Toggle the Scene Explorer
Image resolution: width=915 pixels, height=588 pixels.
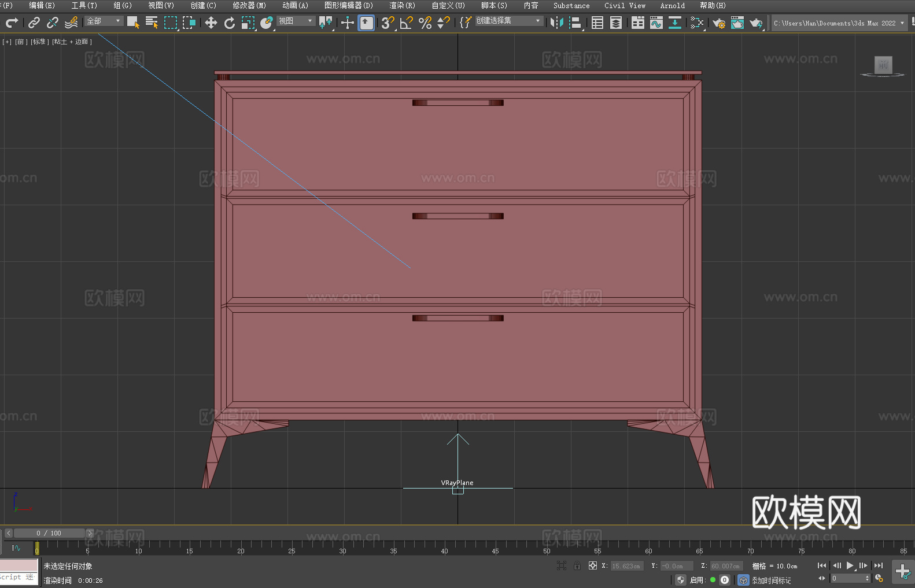click(x=597, y=23)
